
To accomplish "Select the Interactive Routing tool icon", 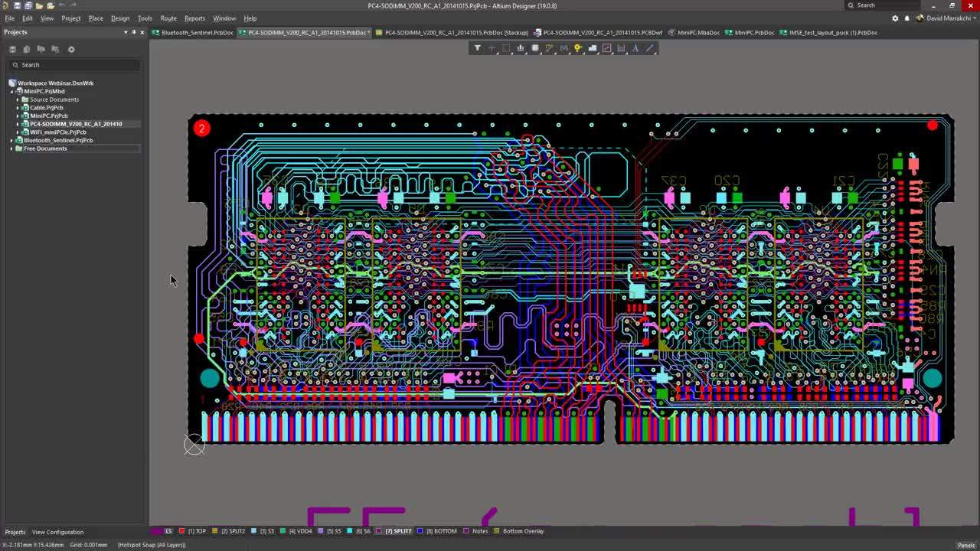I will tap(549, 48).
